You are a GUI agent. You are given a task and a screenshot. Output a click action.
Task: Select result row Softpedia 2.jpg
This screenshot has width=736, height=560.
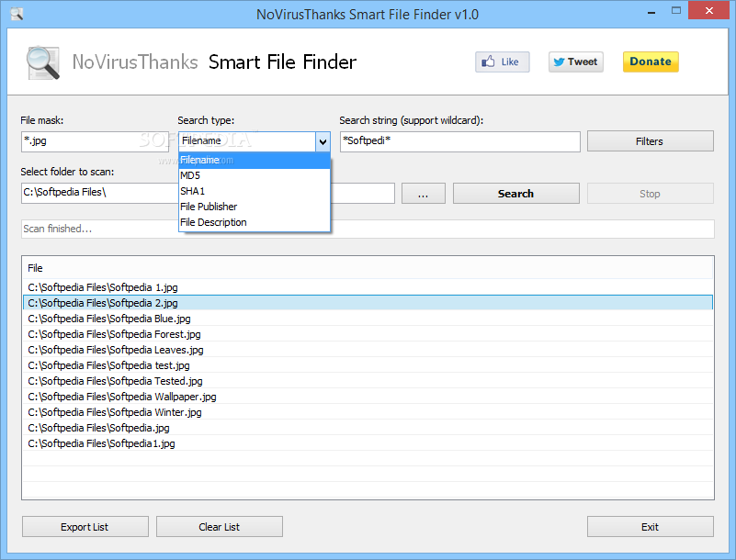[368, 303]
